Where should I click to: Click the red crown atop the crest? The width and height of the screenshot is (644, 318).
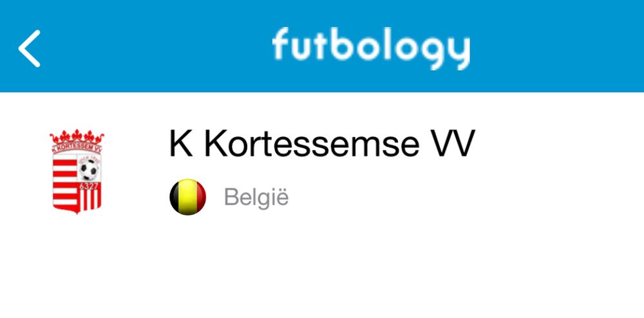(x=77, y=136)
